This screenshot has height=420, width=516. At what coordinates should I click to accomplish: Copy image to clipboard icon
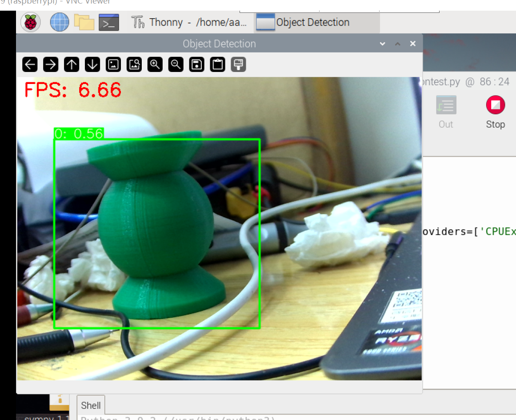pyautogui.click(x=218, y=65)
